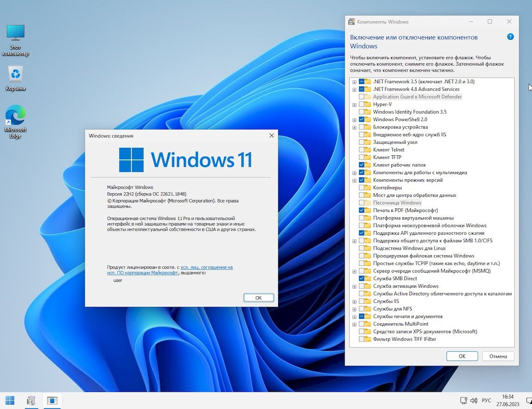This screenshot has height=409, width=532.
Task: Click the Компоненты Windows taskbar icon
Action: pyautogui.click(x=31, y=401)
